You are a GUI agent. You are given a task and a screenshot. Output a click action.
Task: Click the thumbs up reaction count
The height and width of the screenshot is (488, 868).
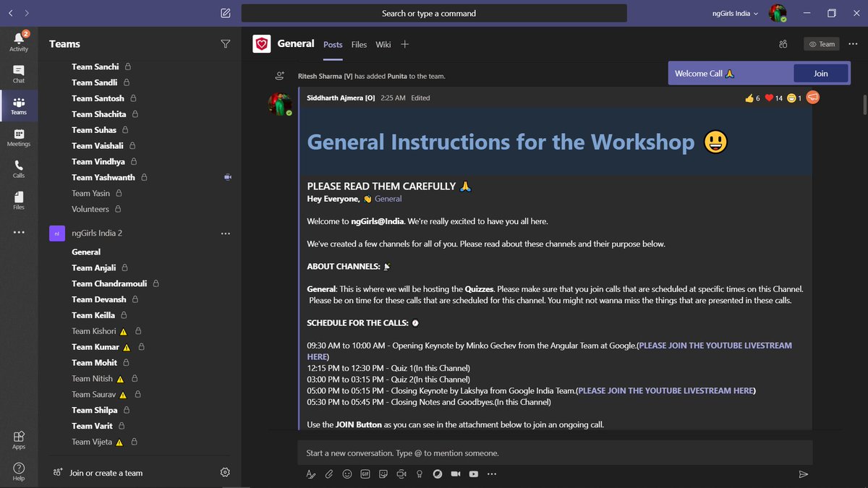752,98
